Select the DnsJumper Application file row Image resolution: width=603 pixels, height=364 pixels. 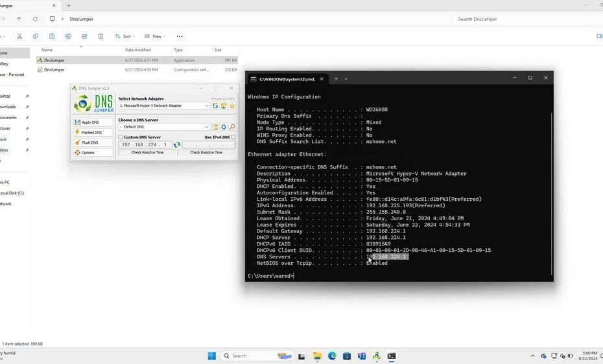tap(137, 60)
